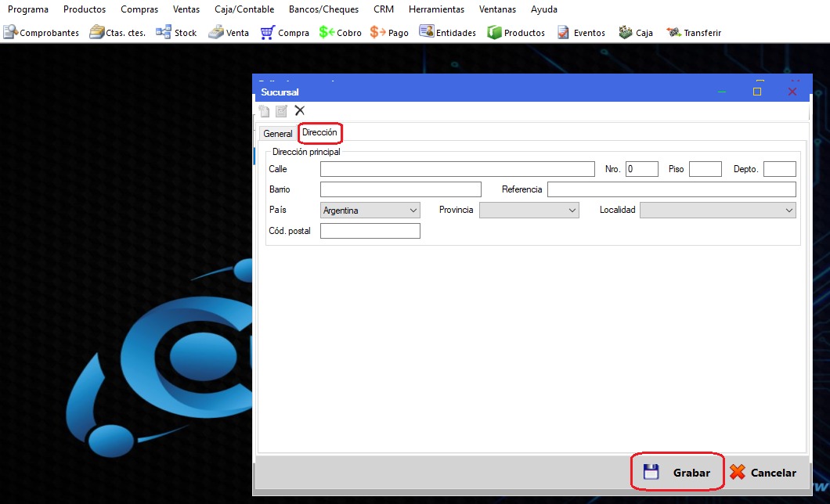Click the Grabar save button

point(677,472)
